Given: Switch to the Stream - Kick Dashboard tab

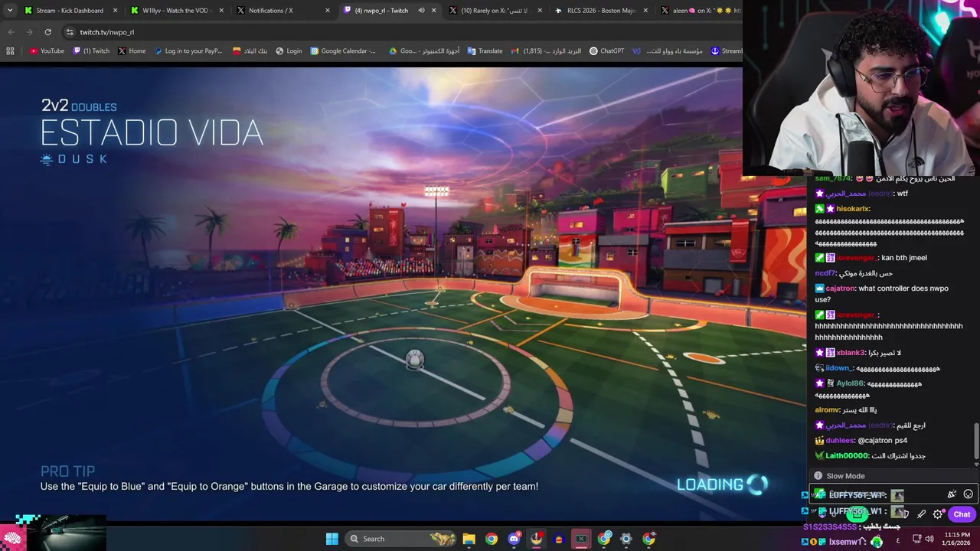Looking at the screenshot, I should coord(70,11).
